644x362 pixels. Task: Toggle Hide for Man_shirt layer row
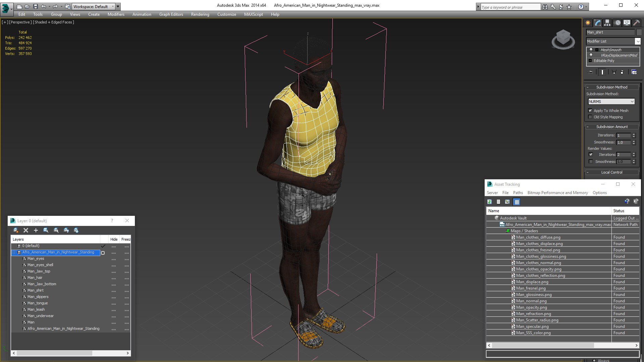114,291
